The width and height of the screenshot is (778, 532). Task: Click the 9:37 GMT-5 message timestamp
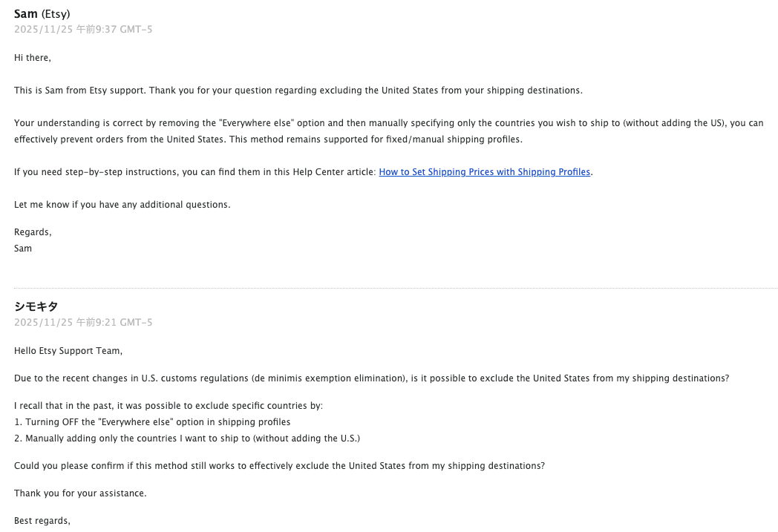83,29
